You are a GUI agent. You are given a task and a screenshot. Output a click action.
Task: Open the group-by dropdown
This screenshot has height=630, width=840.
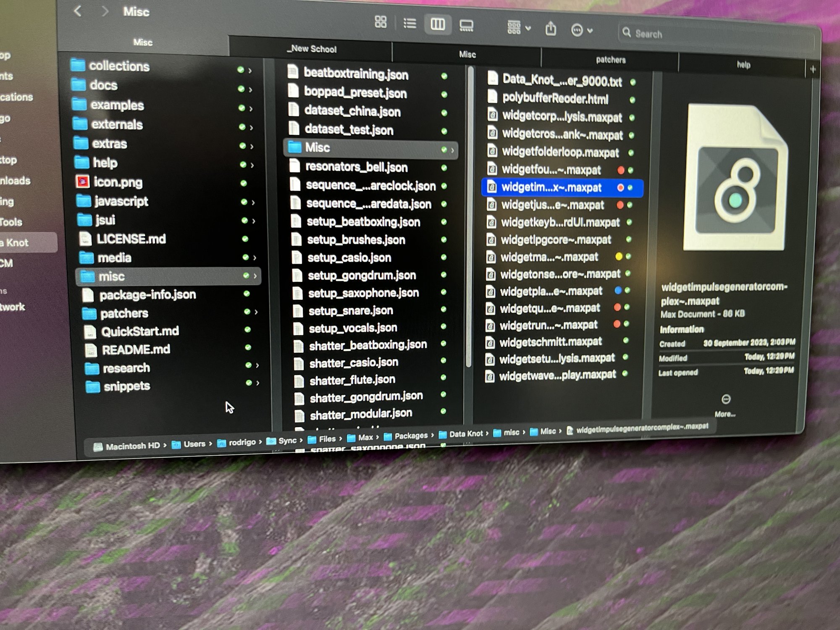pos(518,28)
